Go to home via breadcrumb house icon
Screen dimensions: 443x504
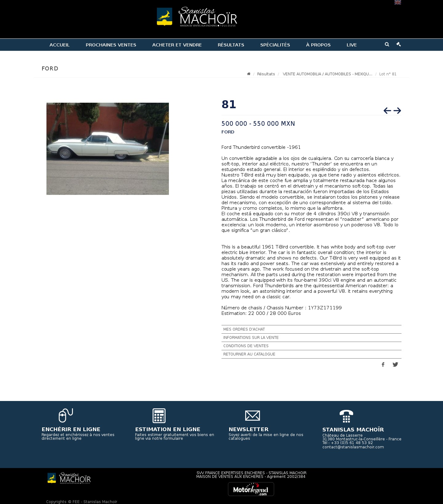pos(249,74)
